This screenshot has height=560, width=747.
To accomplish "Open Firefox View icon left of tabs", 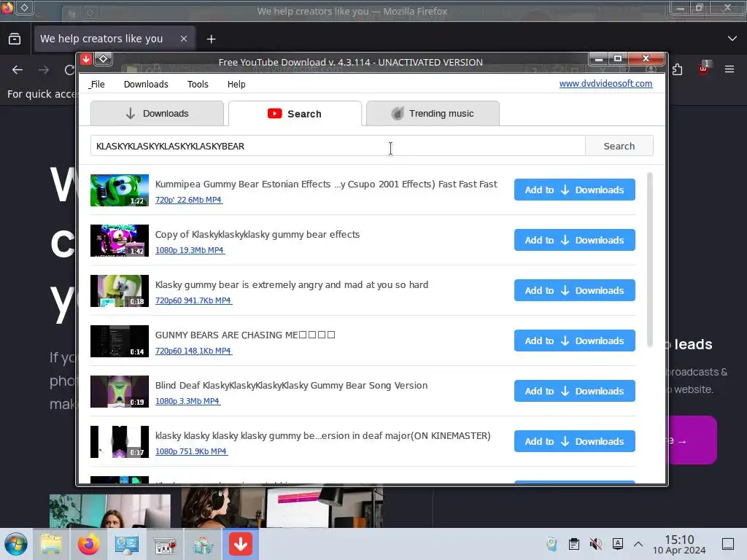I will point(15,39).
